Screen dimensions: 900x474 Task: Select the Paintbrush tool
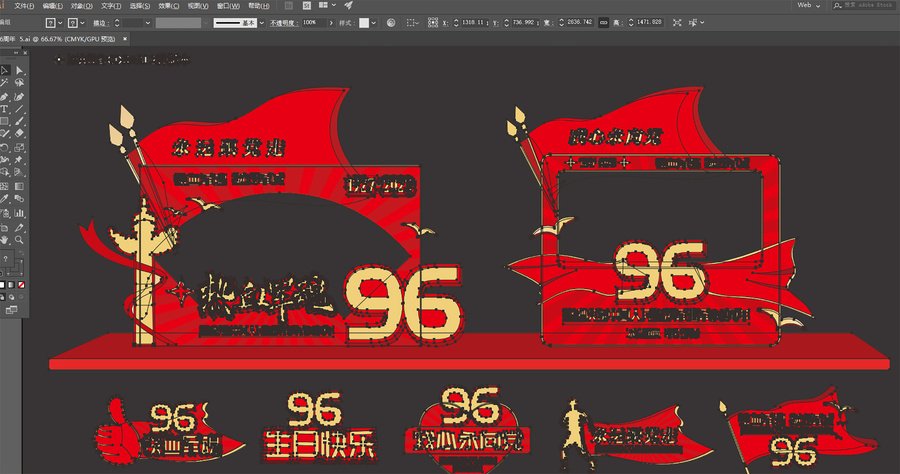[x=19, y=122]
